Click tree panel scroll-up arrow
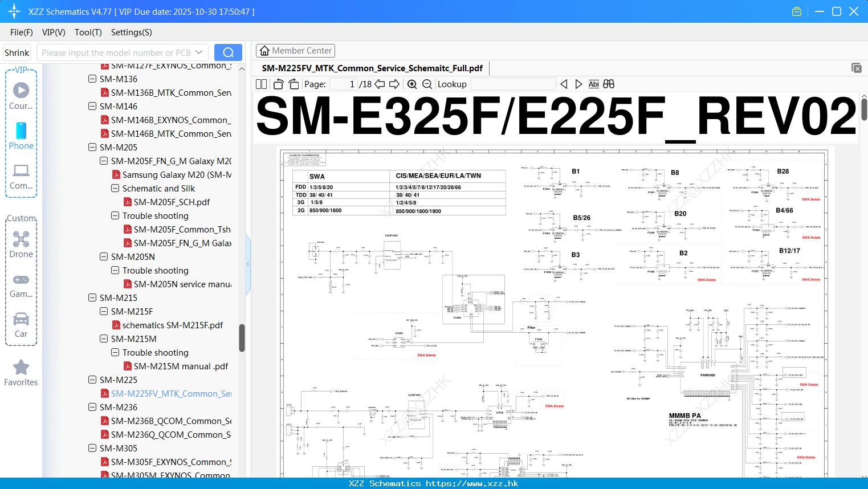This screenshot has width=868, height=489. (x=242, y=68)
